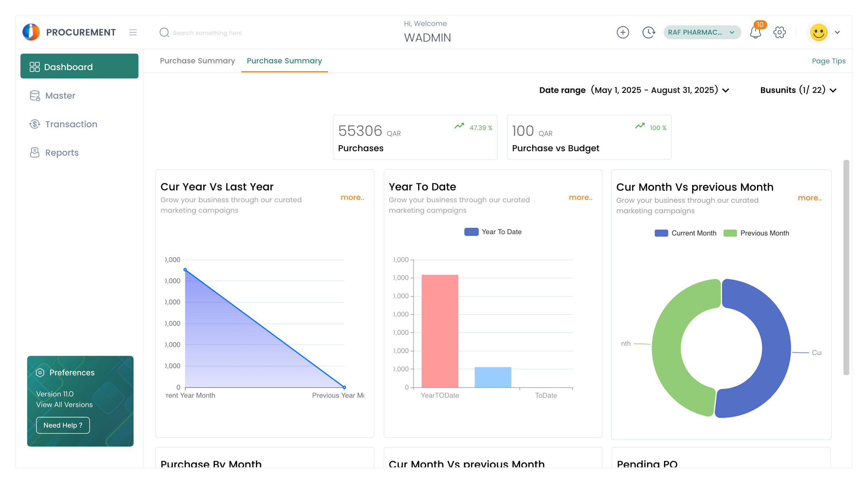Image resolution: width=868 pixels, height=483 pixels.
Task: Toggle the Current Month legend swatch
Action: pos(661,233)
